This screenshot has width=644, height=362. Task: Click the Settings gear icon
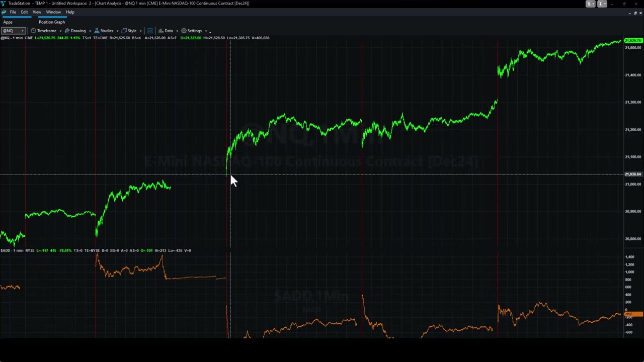click(184, 31)
